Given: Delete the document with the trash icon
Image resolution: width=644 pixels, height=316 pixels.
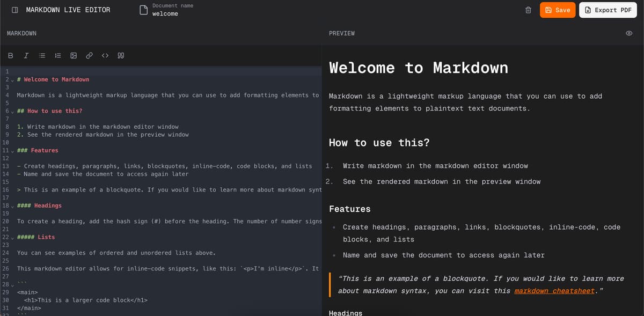Looking at the screenshot, I should (528, 10).
